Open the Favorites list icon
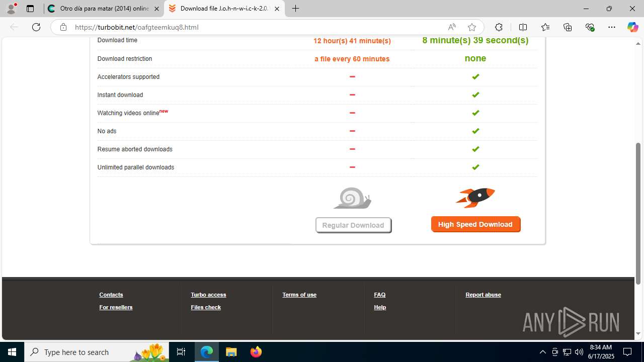644x362 pixels. (545, 27)
